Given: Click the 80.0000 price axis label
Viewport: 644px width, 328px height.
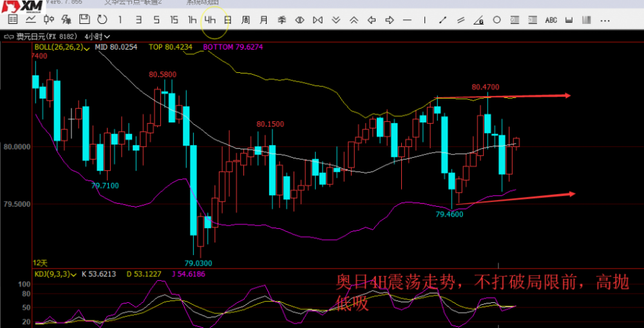Looking at the screenshot, I should [17, 147].
